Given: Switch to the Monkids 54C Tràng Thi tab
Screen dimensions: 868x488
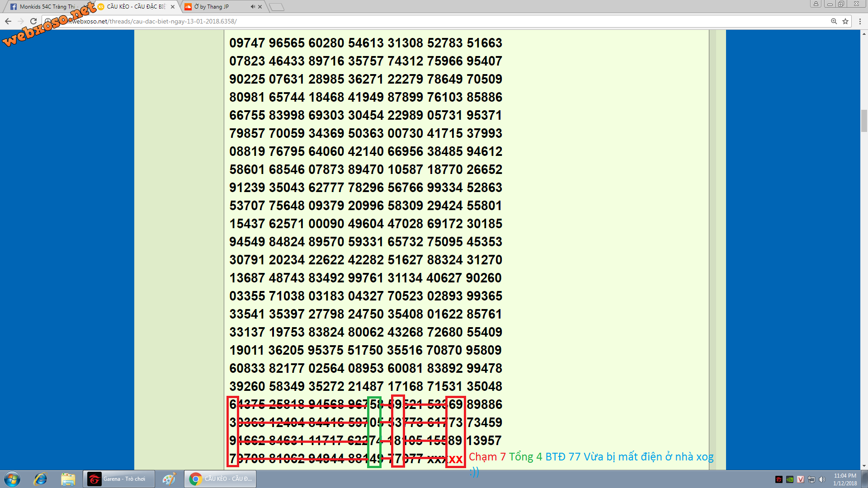Looking at the screenshot, I should coord(45,7).
